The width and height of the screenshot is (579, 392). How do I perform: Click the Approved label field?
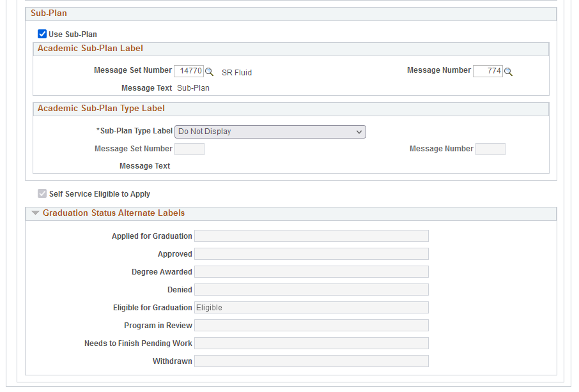tap(312, 253)
